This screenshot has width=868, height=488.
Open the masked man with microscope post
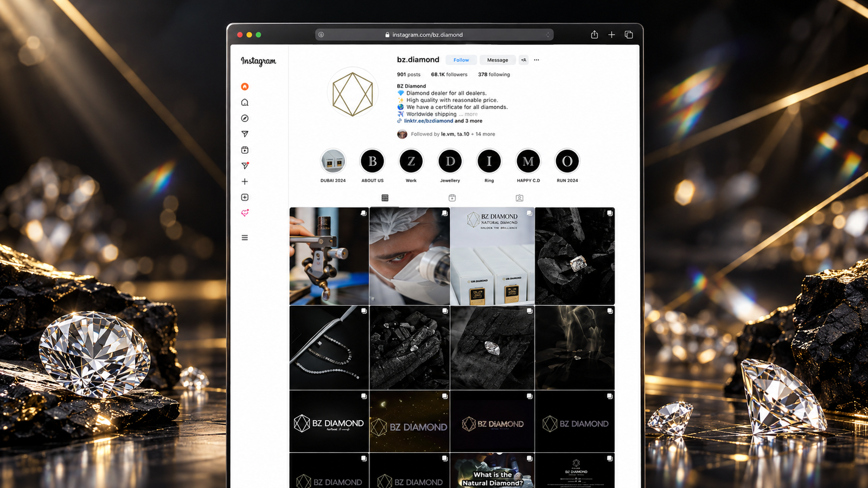point(410,256)
